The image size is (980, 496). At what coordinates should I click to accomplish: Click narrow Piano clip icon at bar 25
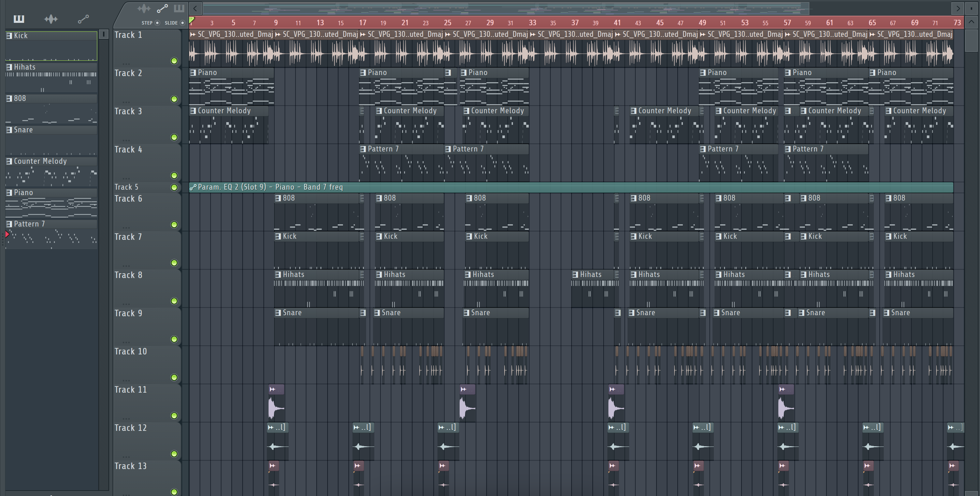pyautogui.click(x=448, y=73)
